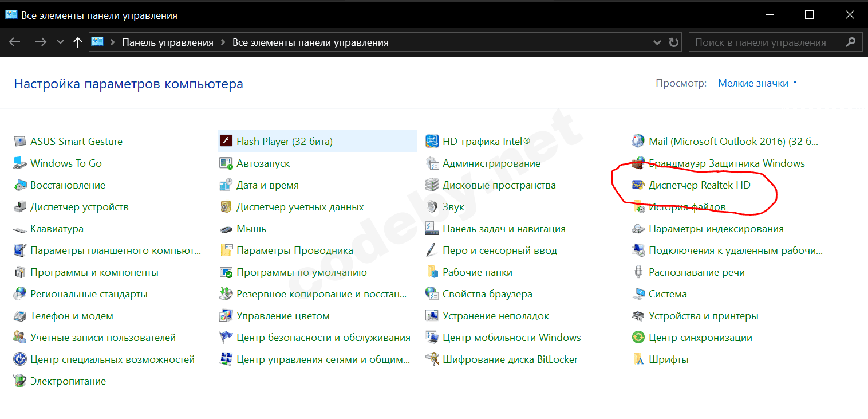Click the HD-графика Intel icon

click(x=432, y=142)
